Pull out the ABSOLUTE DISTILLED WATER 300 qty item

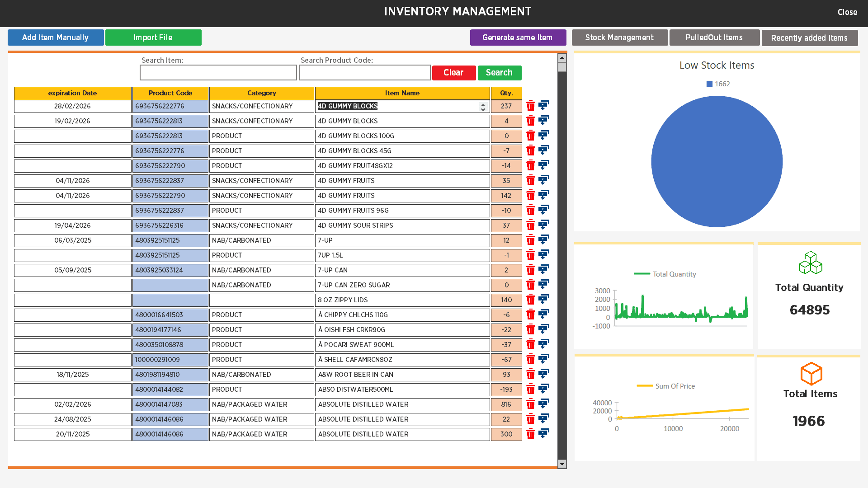[x=544, y=434]
